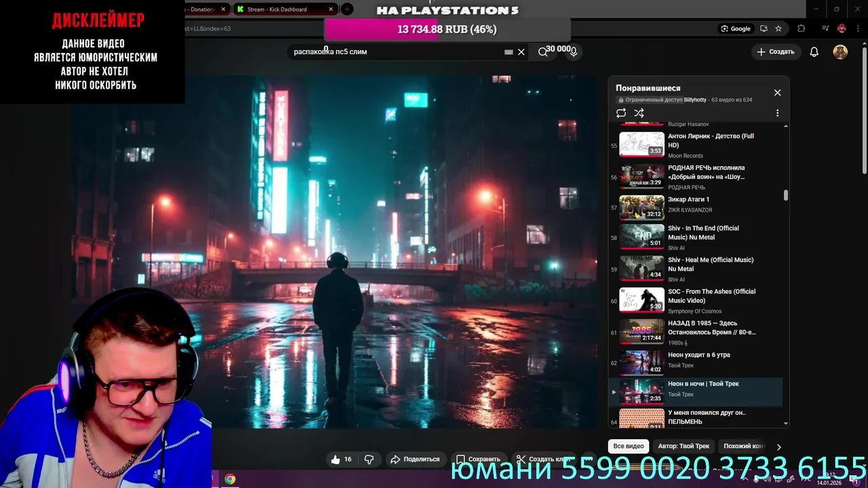Open Chrome from the Windows taskbar

pyautogui.click(x=230, y=479)
